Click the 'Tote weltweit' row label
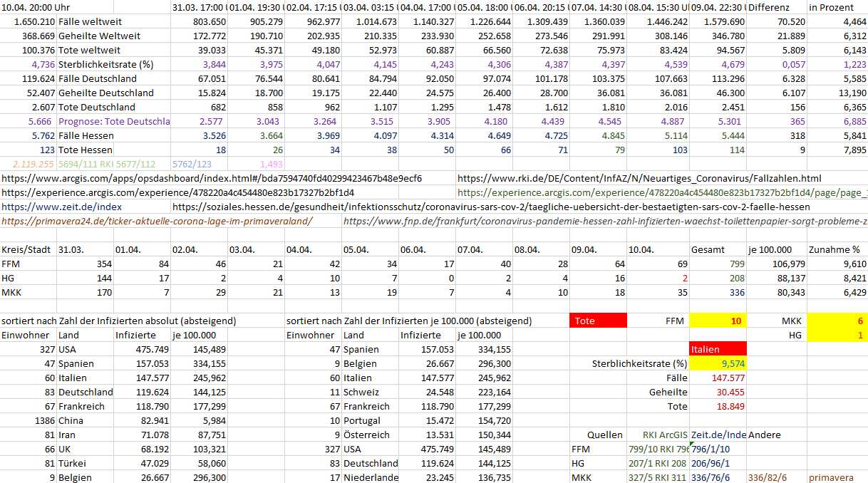This screenshot has height=483, width=868. tap(89, 50)
